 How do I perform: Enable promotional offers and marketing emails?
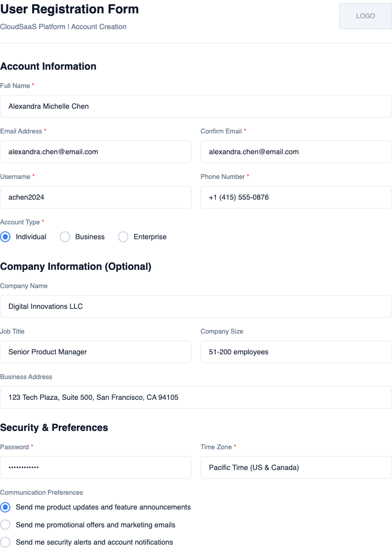click(5, 524)
